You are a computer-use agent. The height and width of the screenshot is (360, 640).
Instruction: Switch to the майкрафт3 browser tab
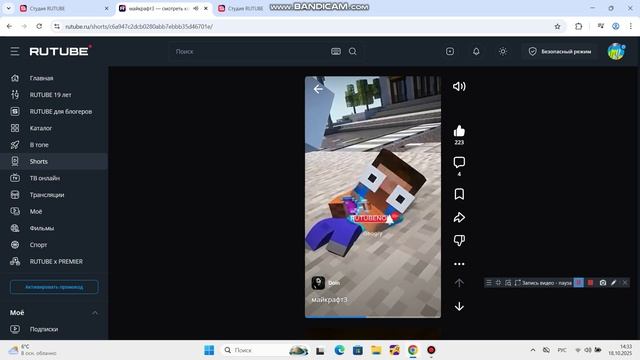tap(163, 8)
